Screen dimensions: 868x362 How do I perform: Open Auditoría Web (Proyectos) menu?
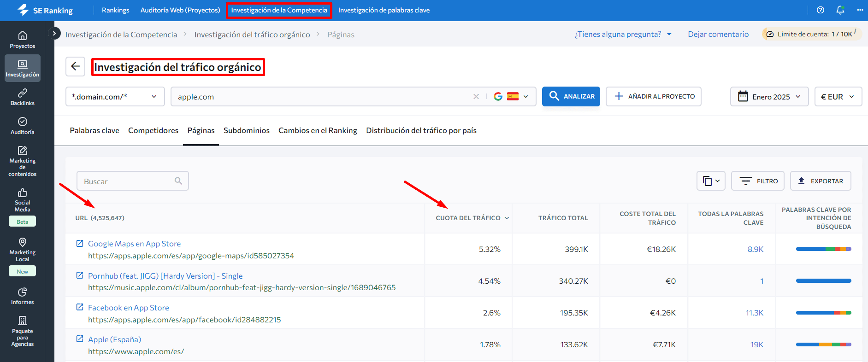[x=180, y=10]
